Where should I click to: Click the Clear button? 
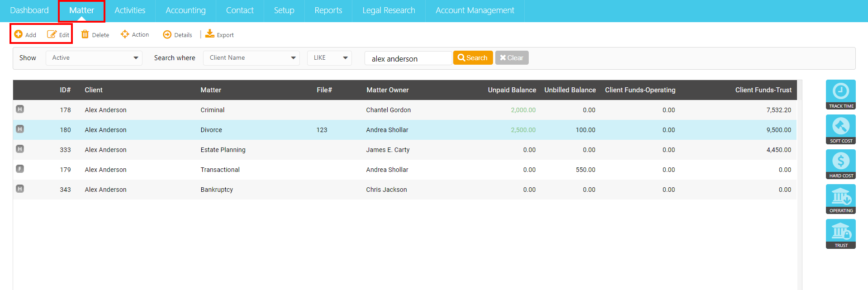pos(512,58)
